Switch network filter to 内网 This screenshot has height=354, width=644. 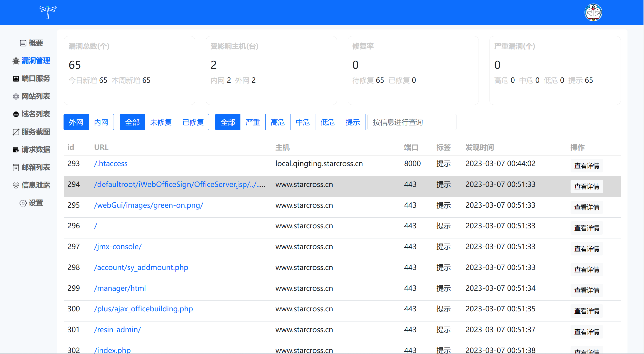[x=101, y=122]
